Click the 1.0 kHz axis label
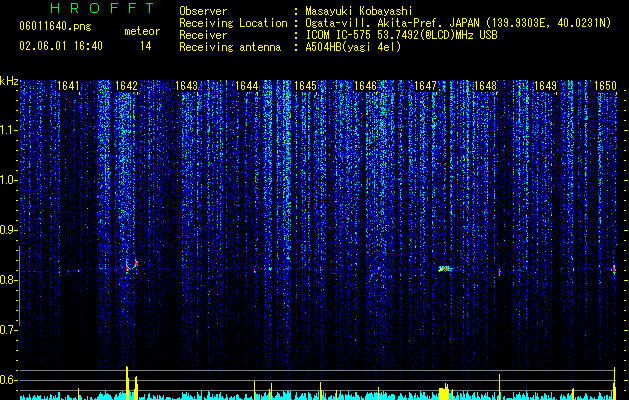Viewport: 629px width, 400px height. click(9, 180)
